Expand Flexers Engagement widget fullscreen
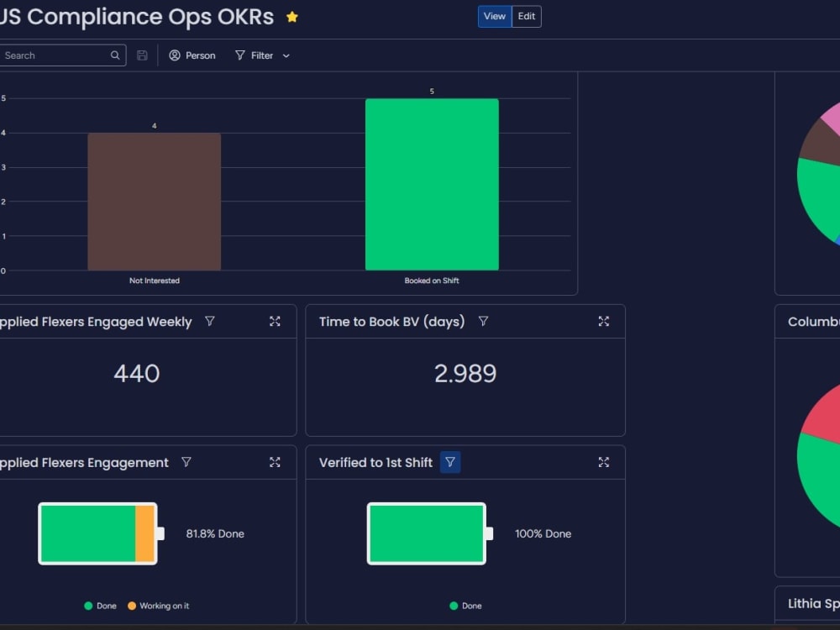The image size is (840, 630). (275, 462)
